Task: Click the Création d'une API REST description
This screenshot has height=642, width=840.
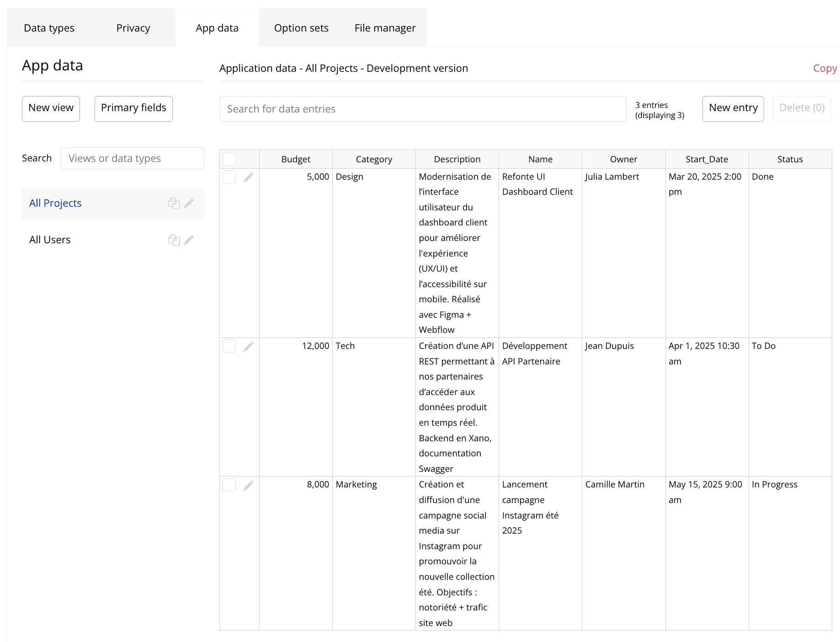Action: (x=457, y=407)
